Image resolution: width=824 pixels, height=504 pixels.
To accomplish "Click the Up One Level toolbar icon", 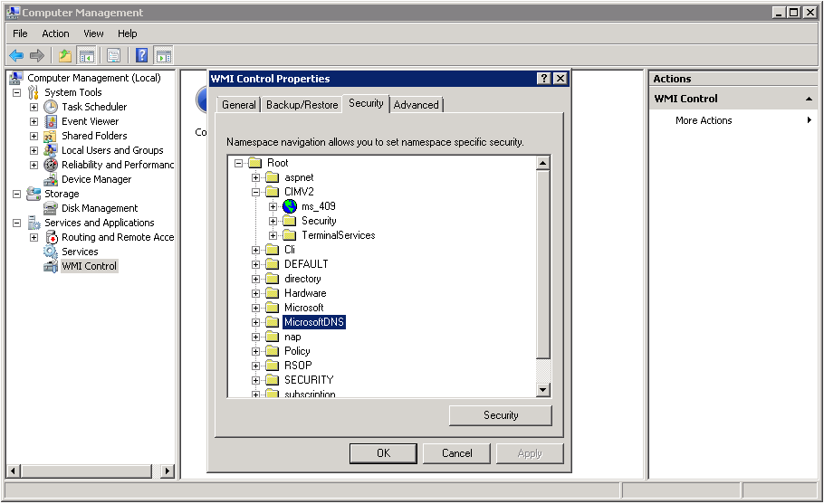I will [x=65, y=55].
